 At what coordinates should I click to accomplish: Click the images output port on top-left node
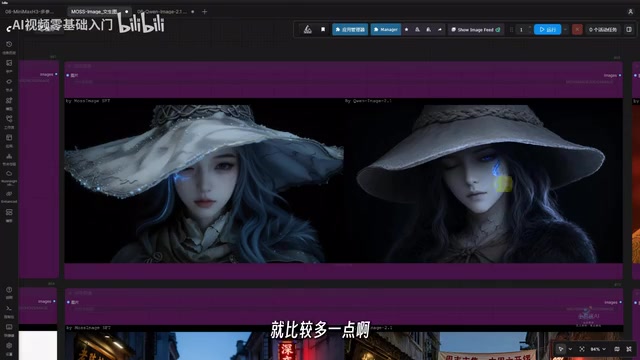(56, 74)
